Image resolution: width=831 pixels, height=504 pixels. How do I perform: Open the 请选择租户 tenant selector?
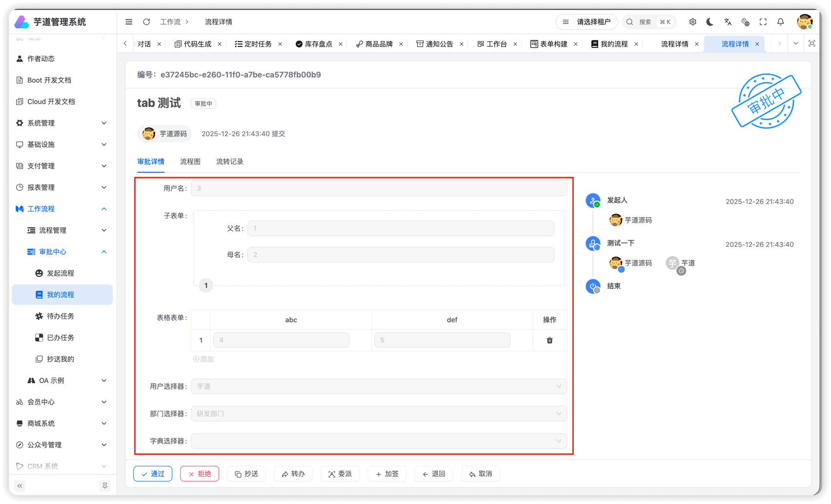587,21
